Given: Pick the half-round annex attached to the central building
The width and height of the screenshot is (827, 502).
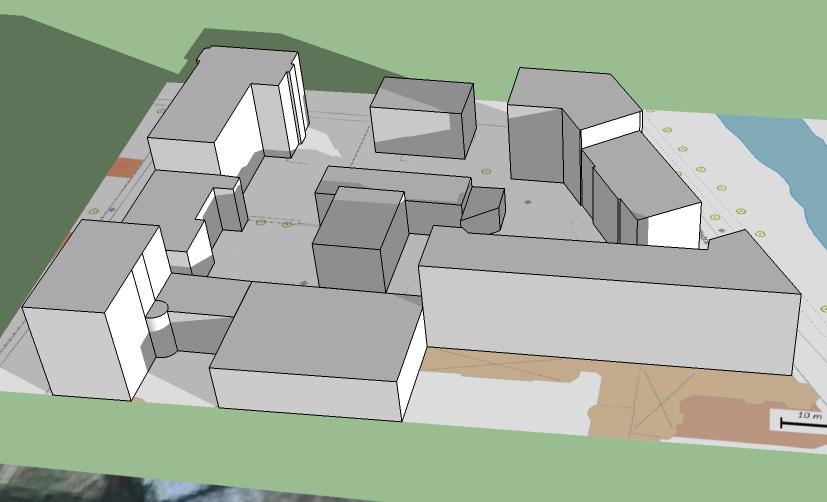Looking at the screenshot, I should pos(484,210).
